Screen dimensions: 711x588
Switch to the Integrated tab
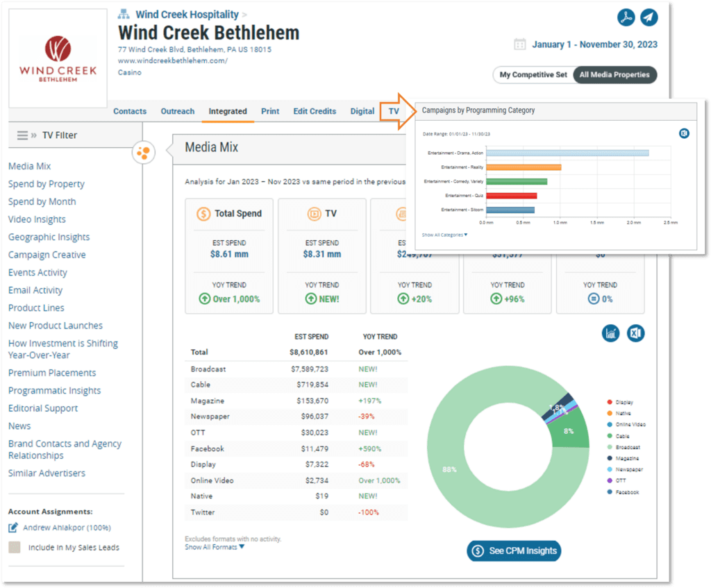click(228, 112)
